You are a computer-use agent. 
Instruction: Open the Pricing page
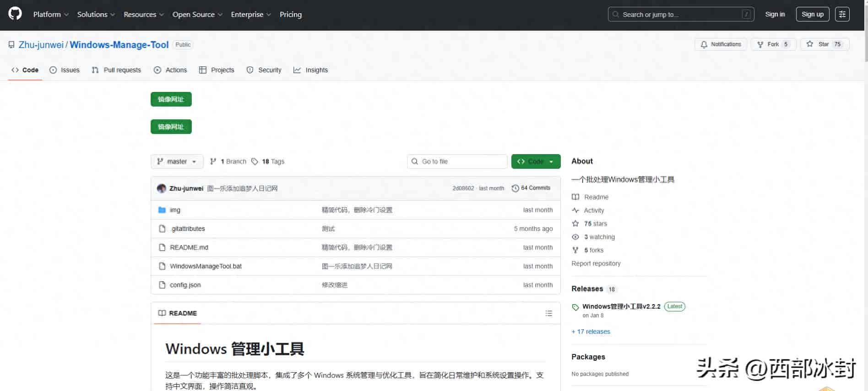[291, 14]
